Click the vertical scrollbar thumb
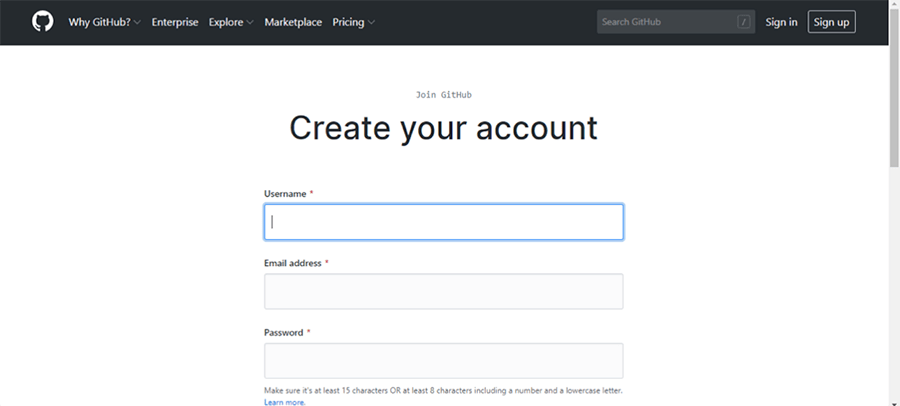Screen dimensions: 900x406 point(894,89)
